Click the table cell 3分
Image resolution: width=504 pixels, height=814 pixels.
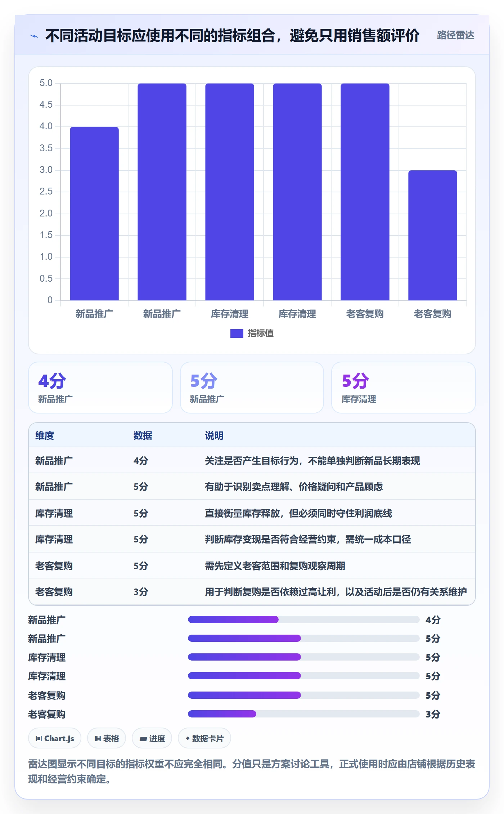141,592
